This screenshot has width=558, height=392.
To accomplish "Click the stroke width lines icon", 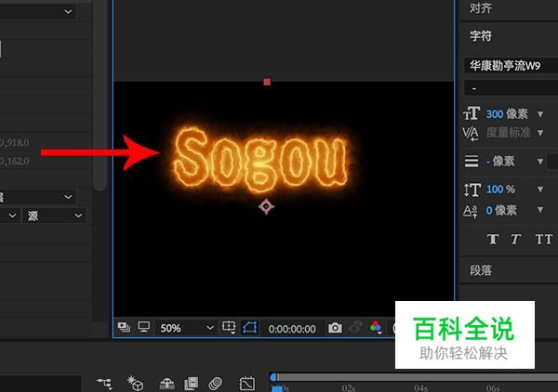I will pyautogui.click(x=472, y=161).
